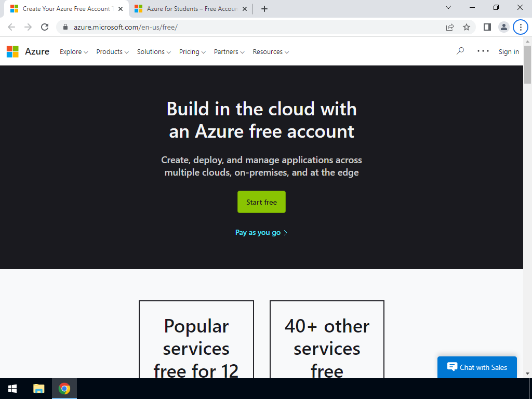
Task: Open the search magnifier icon
Action: (x=460, y=51)
